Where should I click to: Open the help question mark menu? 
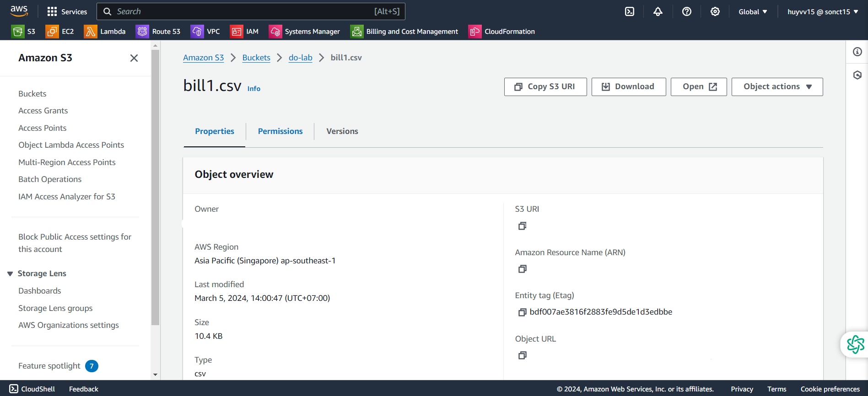[x=687, y=11]
